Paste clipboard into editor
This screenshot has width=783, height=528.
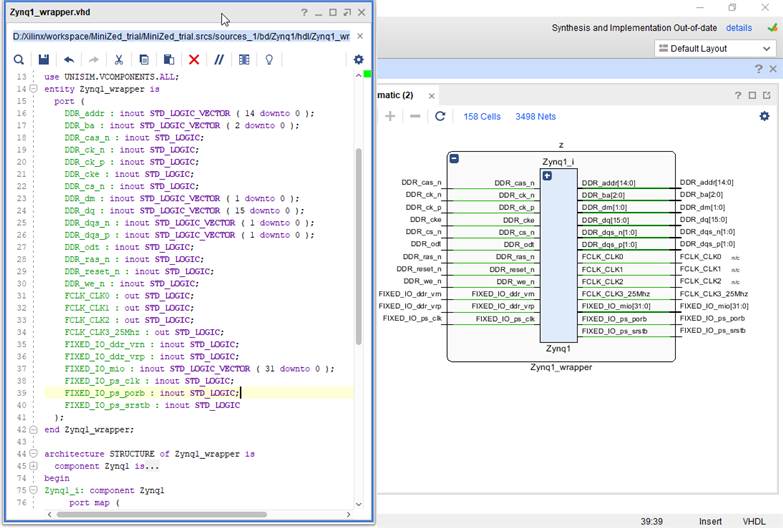click(x=169, y=60)
